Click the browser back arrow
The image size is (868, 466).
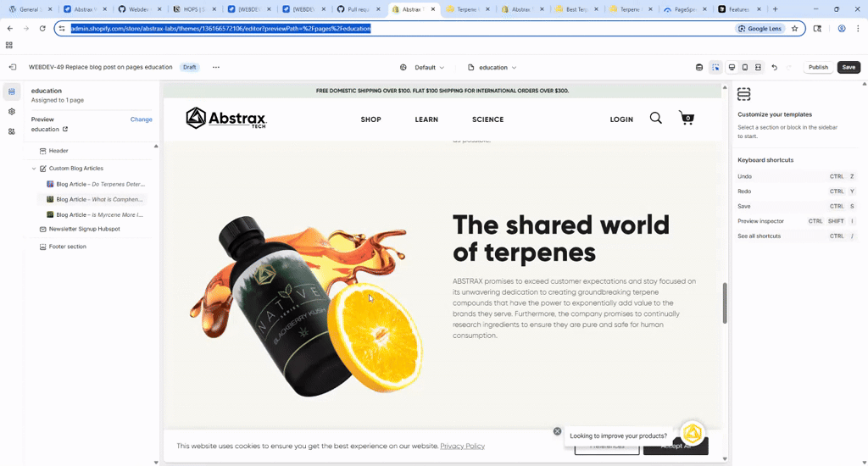(x=10, y=28)
